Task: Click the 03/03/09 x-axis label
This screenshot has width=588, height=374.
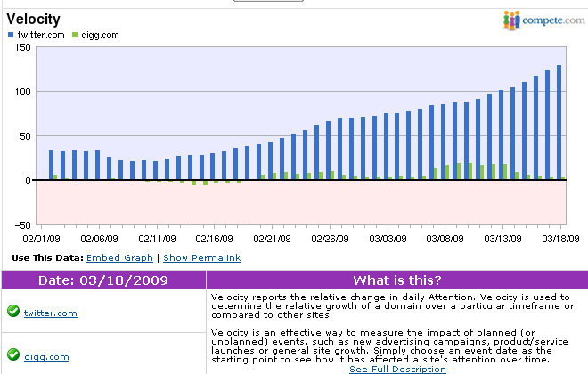Action: pyautogui.click(x=388, y=239)
